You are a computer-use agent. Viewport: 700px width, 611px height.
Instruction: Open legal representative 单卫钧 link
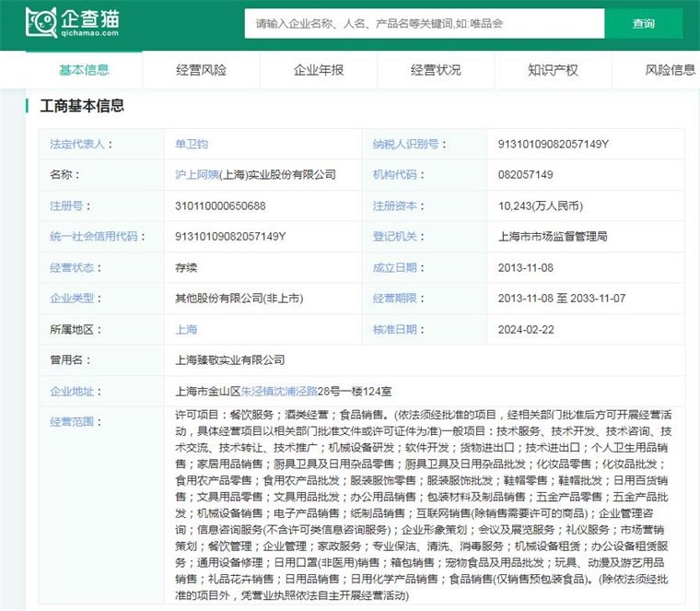pyautogui.click(x=192, y=144)
